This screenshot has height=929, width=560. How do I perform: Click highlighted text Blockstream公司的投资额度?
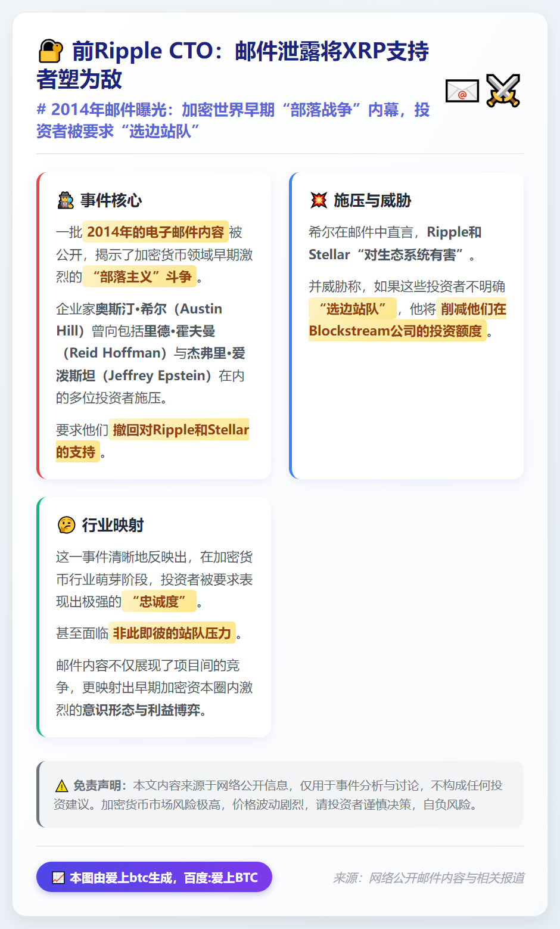397,331
